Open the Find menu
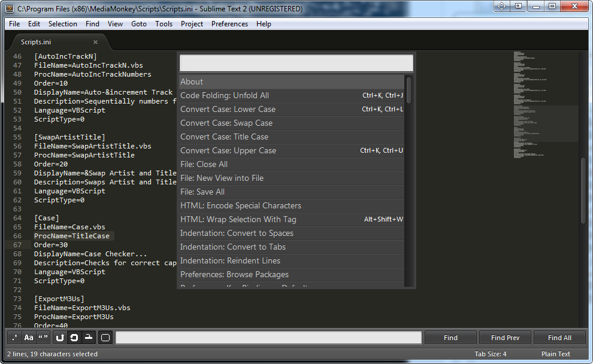Image resolution: width=593 pixels, height=364 pixels. pyautogui.click(x=92, y=24)
